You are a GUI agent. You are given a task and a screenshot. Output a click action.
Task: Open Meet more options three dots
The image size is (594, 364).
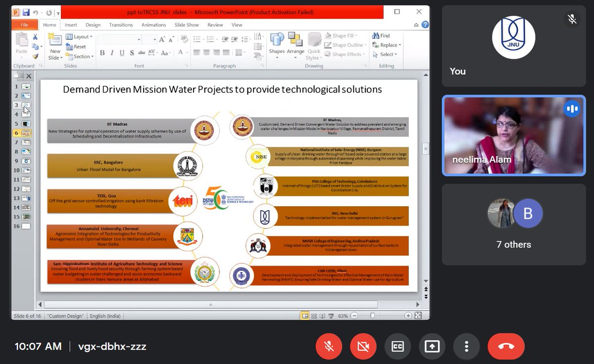point(466,346)
